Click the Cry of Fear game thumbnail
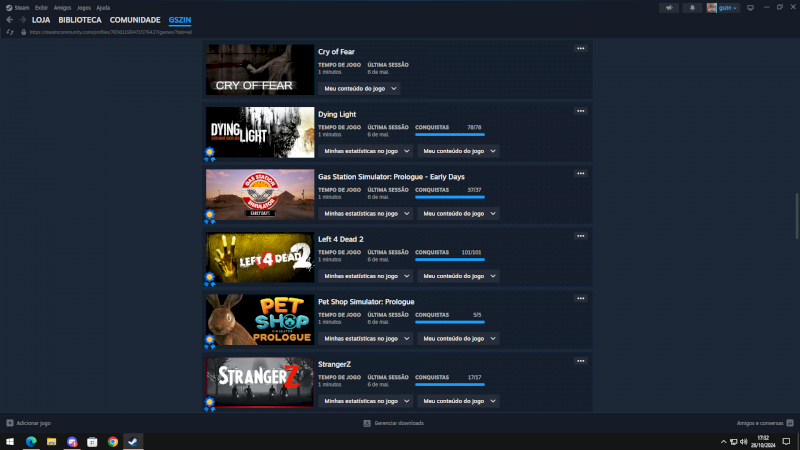 coord(260,69)
